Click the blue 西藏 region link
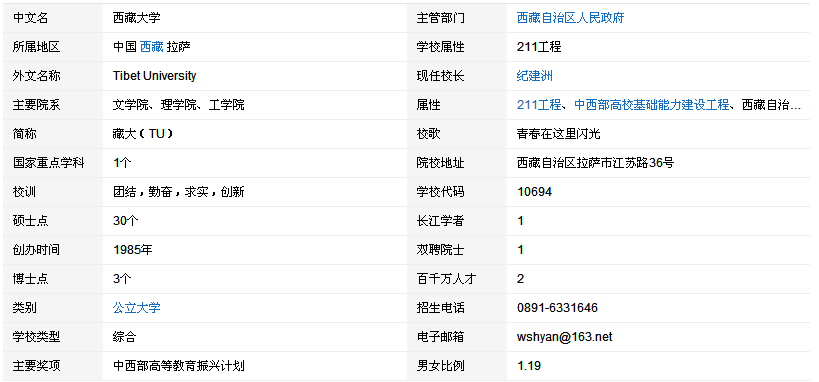The image size is (819, 382). [x=152, y=47]
